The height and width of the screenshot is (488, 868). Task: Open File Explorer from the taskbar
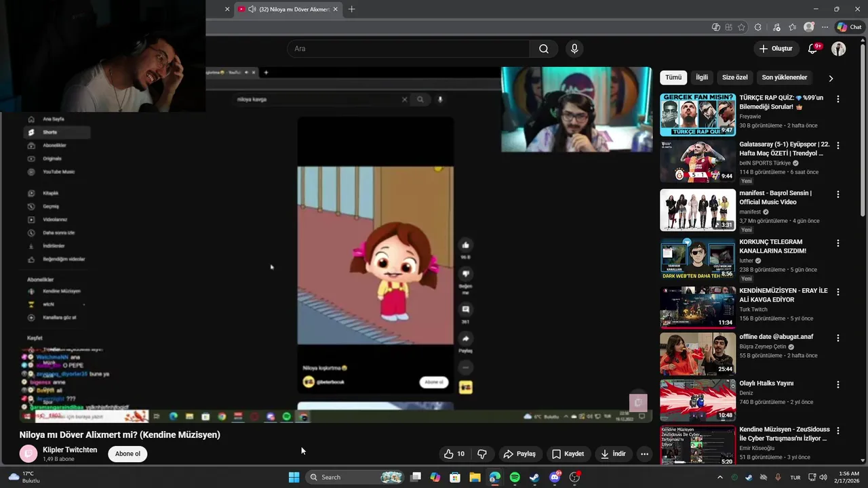pyautogui.click(x=475, y=477)
